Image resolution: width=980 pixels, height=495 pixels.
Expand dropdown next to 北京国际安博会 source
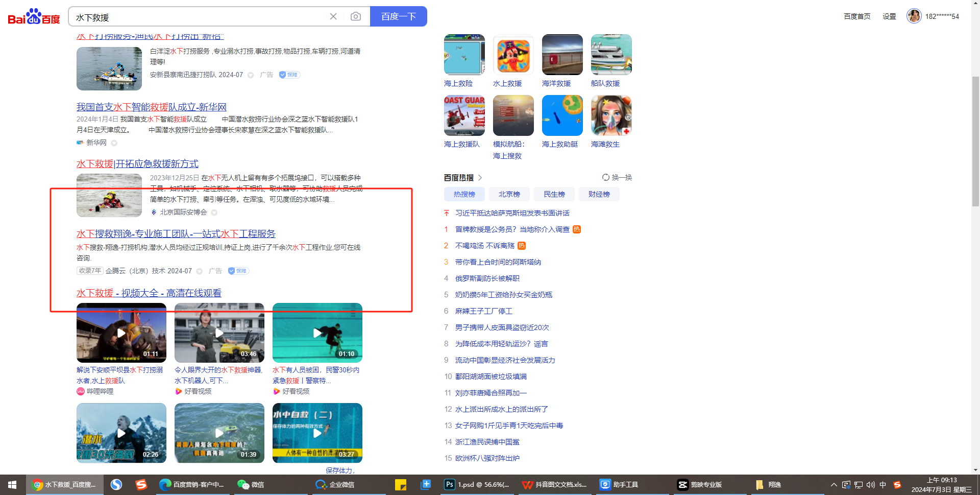(214, 213)
